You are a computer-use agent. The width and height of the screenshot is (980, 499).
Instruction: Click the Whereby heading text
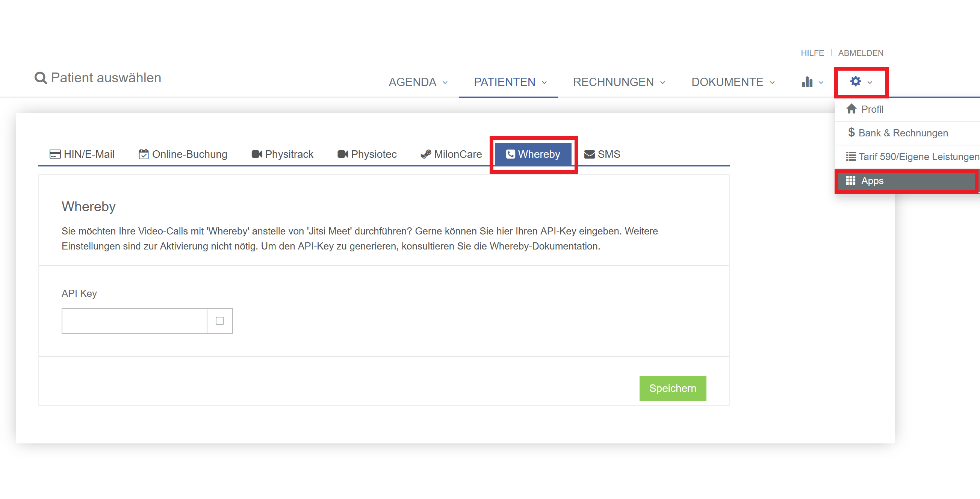pyautogui.click(x=89, y=207)
